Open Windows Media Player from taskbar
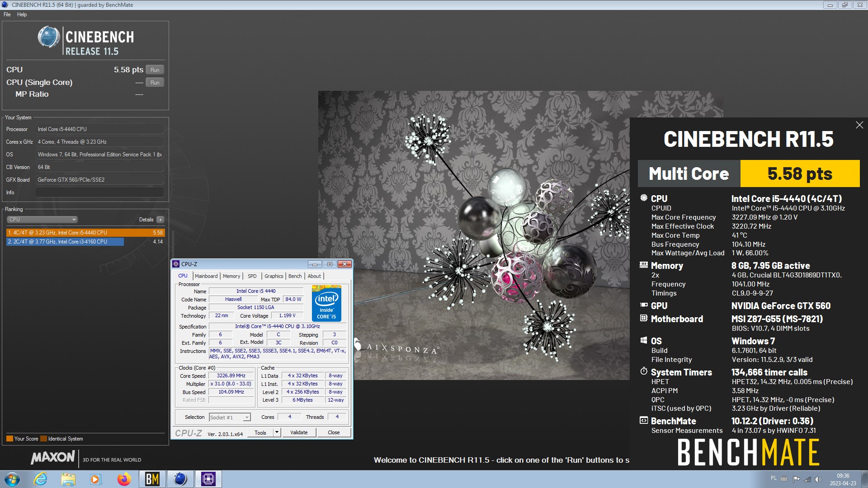Screen dimensions: 868x488 pyautogui.click(x=95, y=479)
